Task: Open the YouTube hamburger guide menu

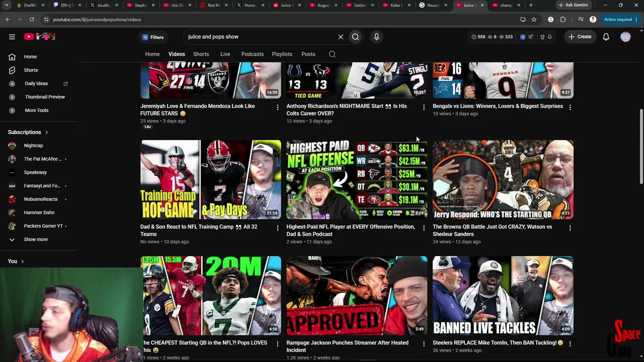Action: 12,37
